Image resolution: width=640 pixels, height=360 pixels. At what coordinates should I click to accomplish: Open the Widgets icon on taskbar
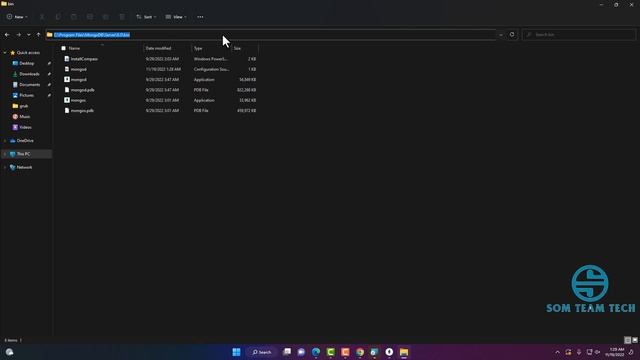[9, 352]
